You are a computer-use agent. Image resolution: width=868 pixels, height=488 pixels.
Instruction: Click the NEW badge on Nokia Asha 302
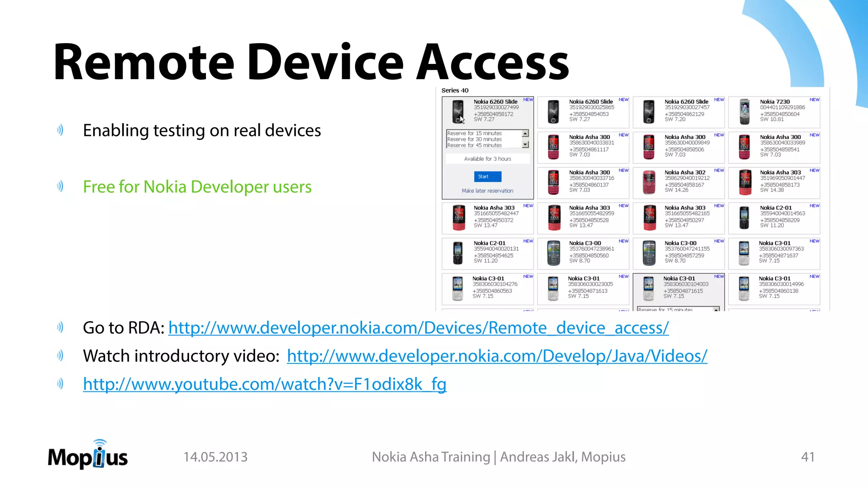[719, 170]
